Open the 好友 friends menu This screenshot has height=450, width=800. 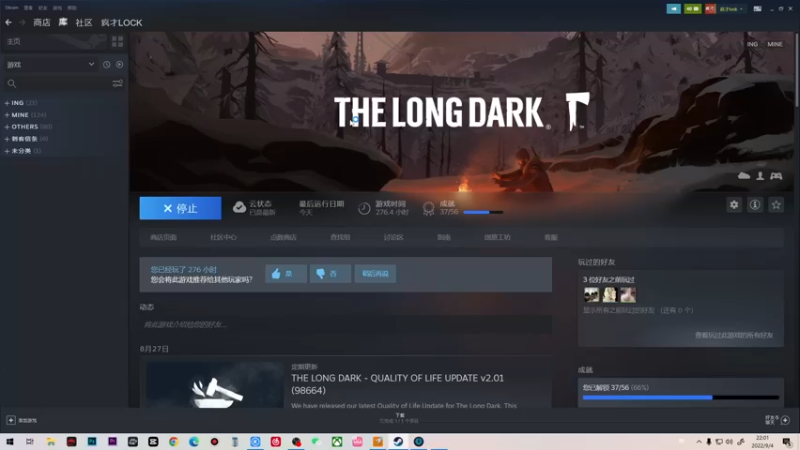(x=43, y=8)
